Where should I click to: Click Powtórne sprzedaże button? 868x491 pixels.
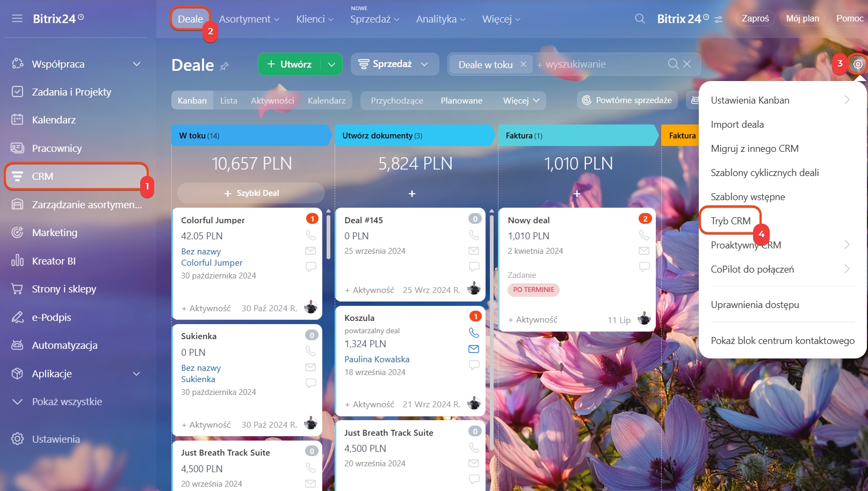627,100
